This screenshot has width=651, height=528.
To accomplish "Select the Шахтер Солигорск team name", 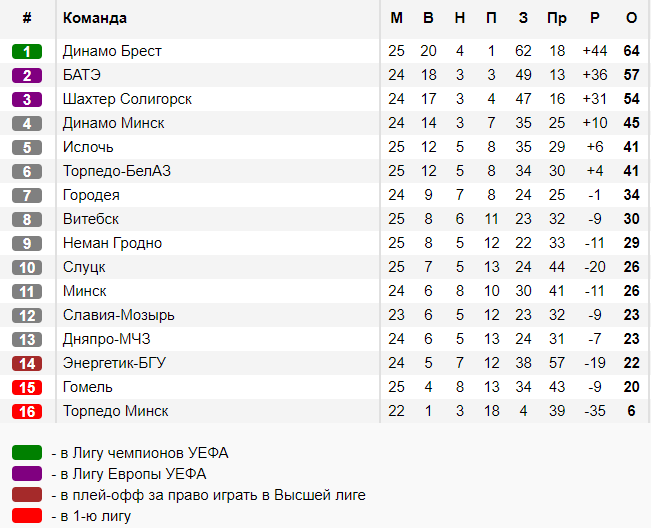I will pos(127,99).
